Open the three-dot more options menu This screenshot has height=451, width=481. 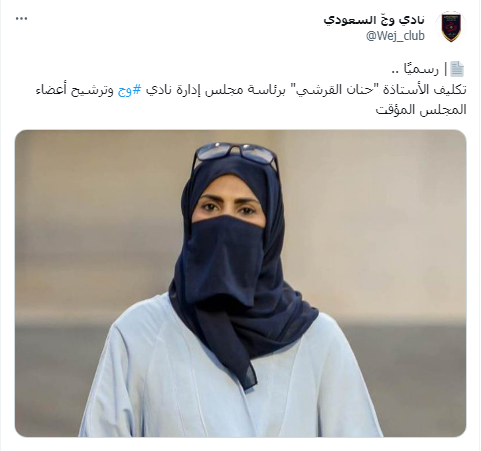tap(21, 19)
